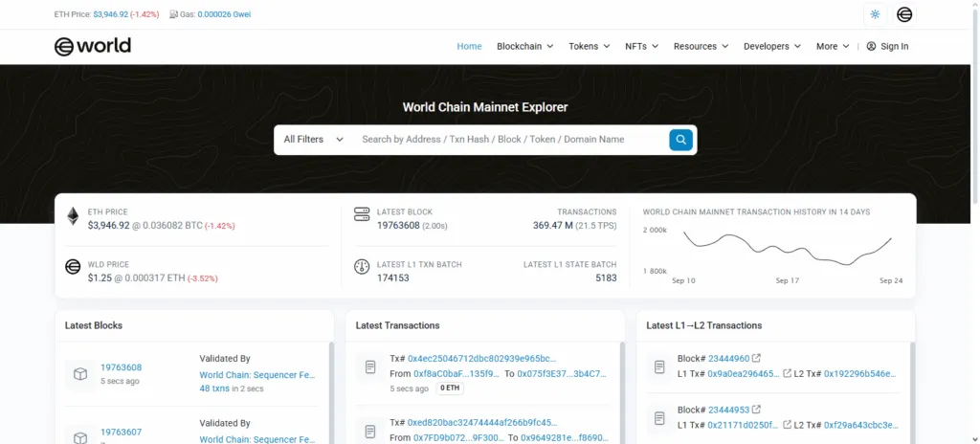Click the 14-day transaction history chart line

(788, 249)
